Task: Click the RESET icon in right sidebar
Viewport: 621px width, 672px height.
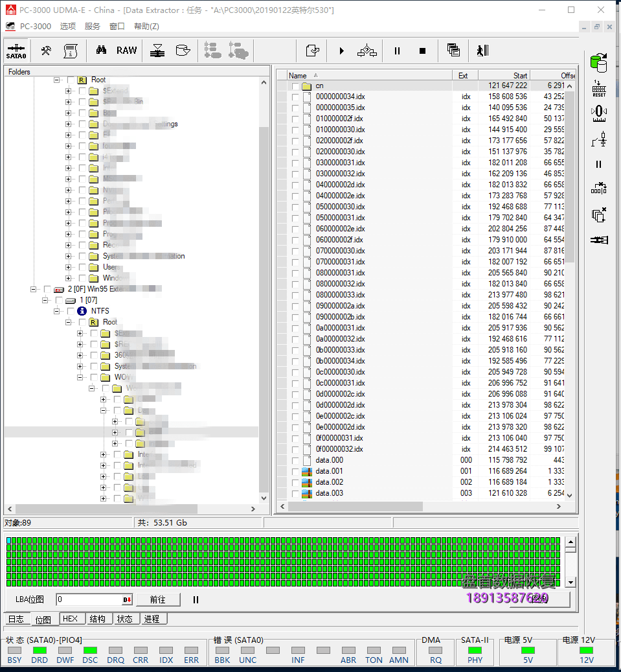Action: point(599,89)
